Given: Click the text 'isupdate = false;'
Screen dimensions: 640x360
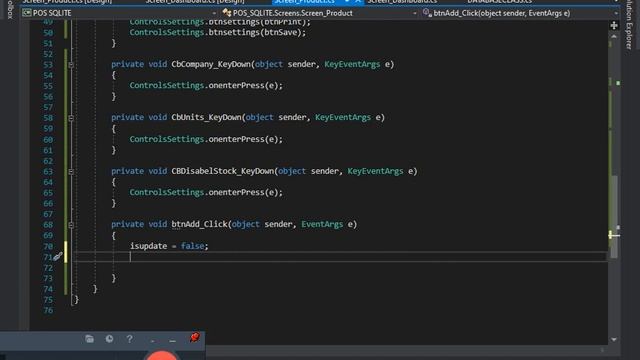Looking at the screenshot, I should click(169, 246).
